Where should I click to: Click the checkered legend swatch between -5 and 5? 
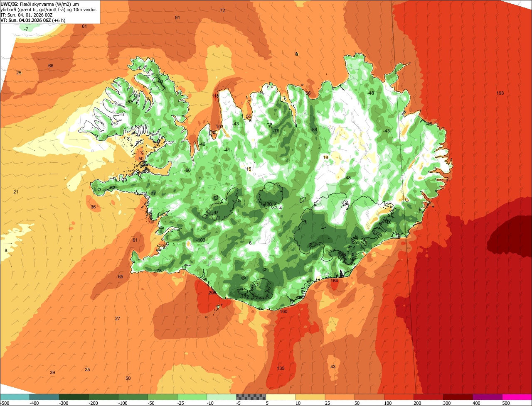(251, 397)
